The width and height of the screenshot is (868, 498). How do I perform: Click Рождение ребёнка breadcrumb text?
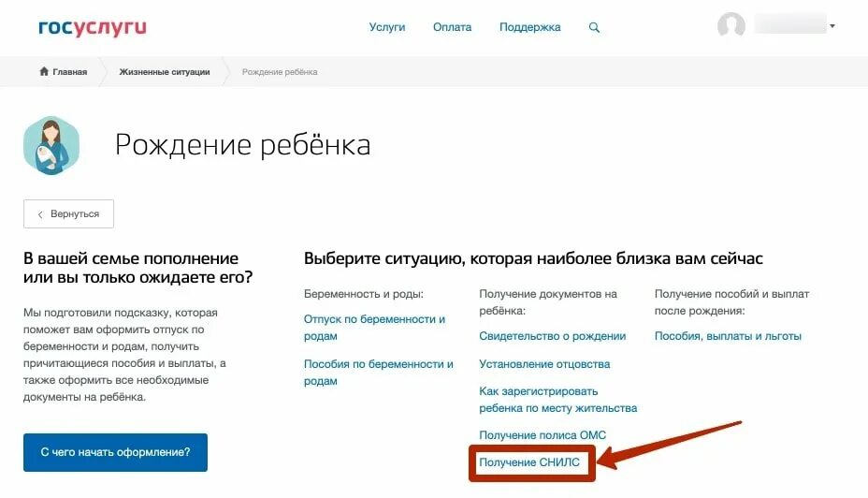280,71
